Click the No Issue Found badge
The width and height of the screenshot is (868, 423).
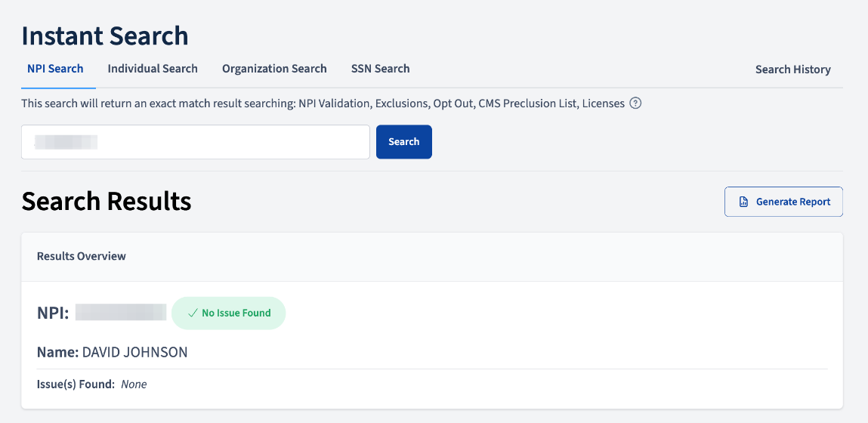pyautogui.click(x=229, y=313)
